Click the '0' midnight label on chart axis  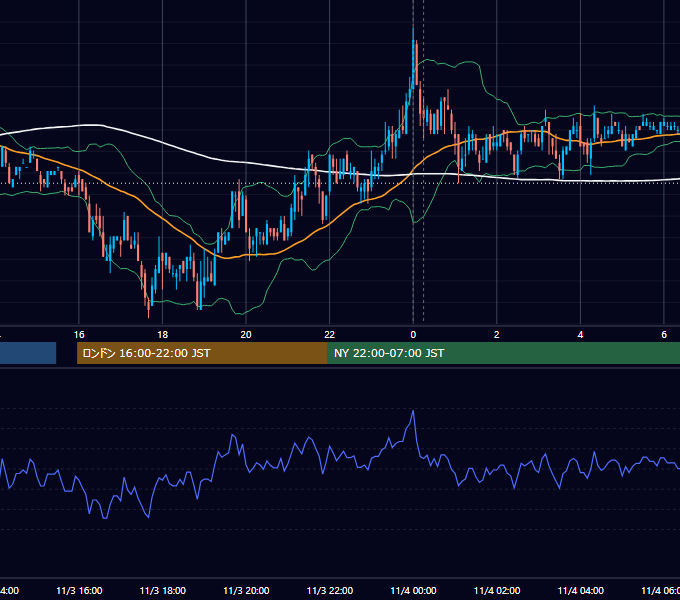click(x=413, y=335)
